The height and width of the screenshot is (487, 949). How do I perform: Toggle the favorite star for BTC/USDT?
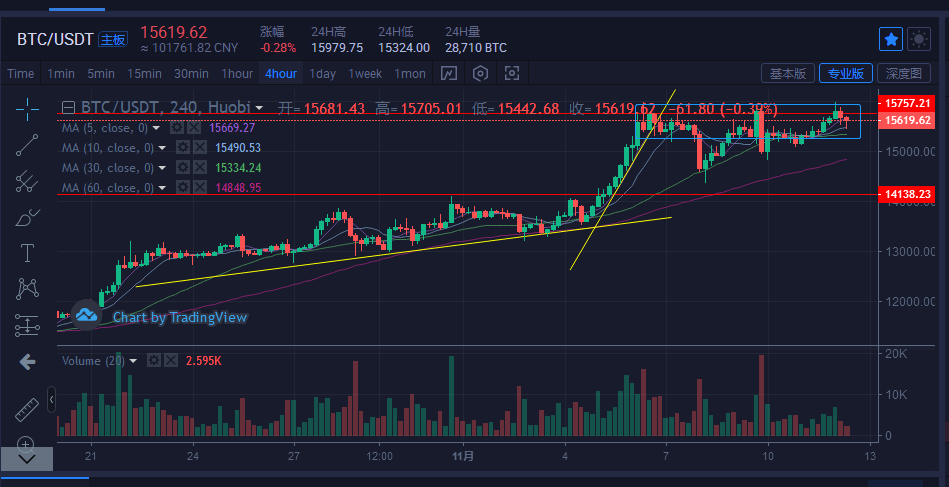pyautogui.click(x=890, y=39)
